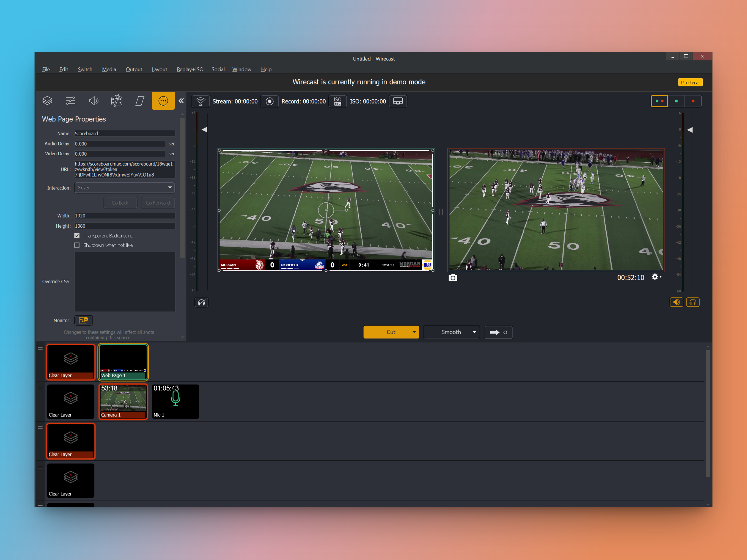Show both preview and live layout
The height and width of the screenshot is (560, 747).
pos(659,101)
